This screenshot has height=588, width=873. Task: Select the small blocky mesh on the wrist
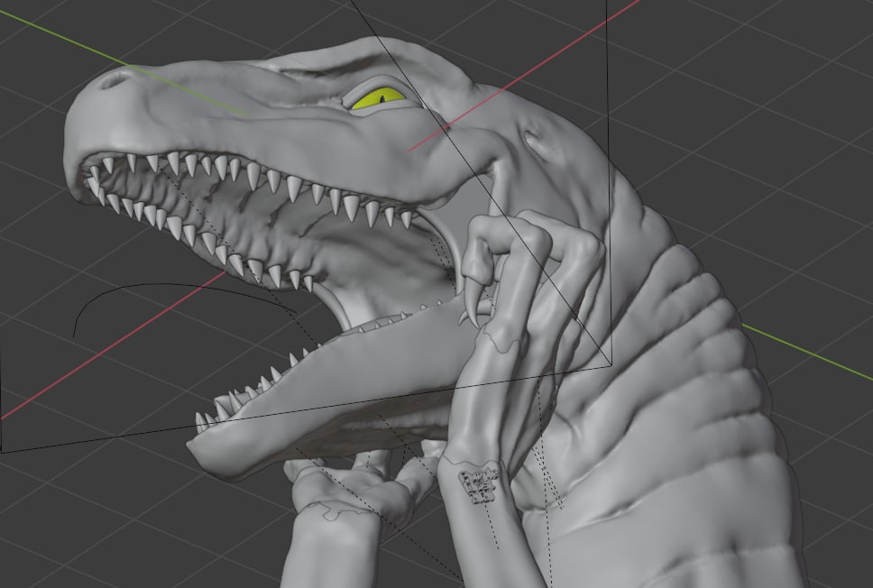[478, 484]
